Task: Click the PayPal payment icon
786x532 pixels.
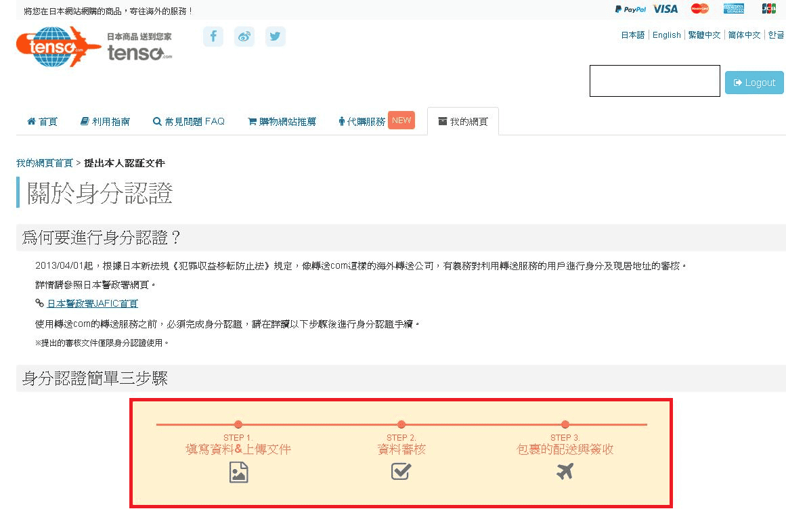Action: pos(630,9)
